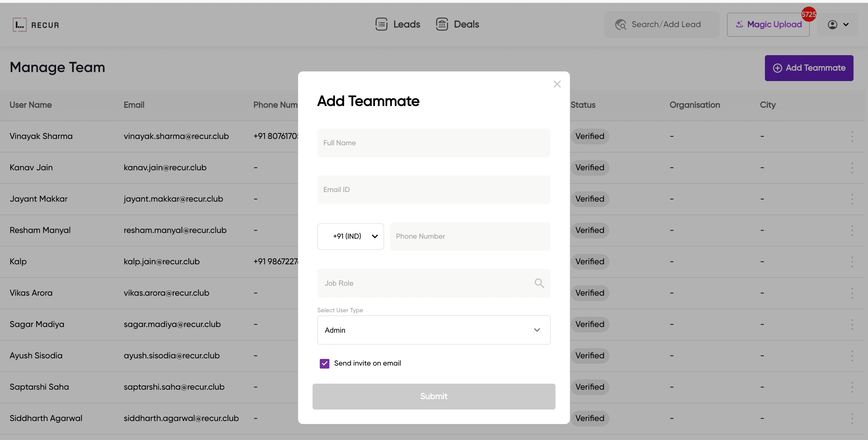The height and width of the screenshot is (440, 868).
Task: Open the kebab menu for Kalp's row
Action: coord(853,262)
